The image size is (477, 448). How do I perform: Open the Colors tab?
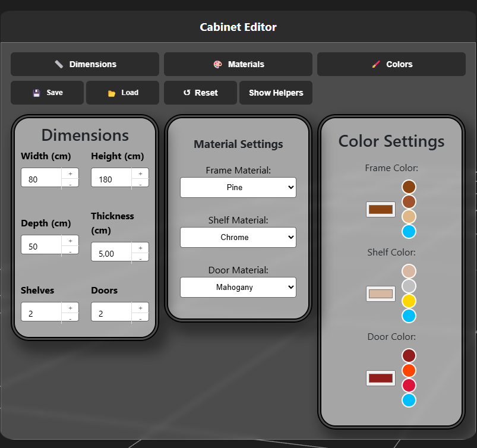[x=391, y=64]
